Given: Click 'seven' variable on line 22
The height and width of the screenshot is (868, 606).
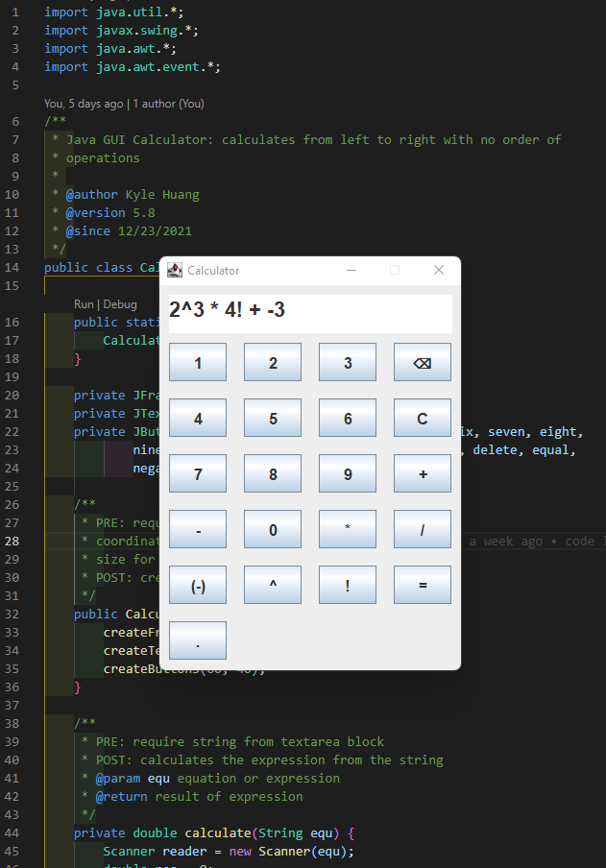Looking at the screenshot, I should [x=506, y=432].
